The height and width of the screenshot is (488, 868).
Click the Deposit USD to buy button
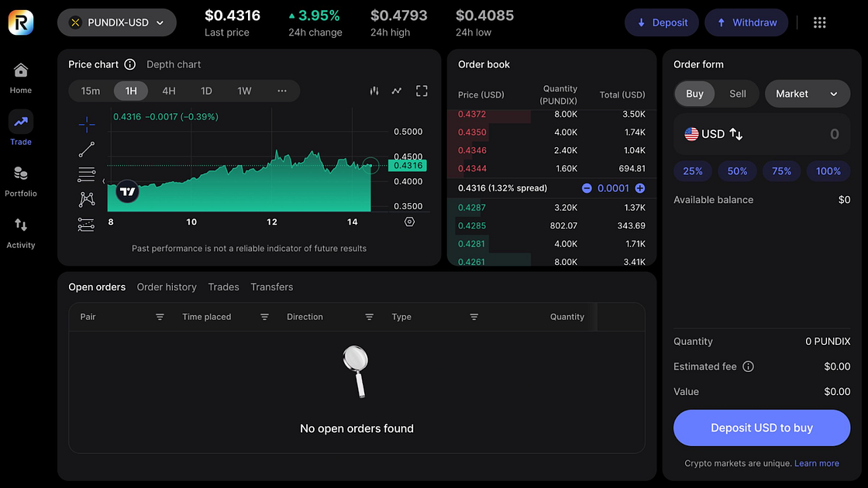(761, 428)
